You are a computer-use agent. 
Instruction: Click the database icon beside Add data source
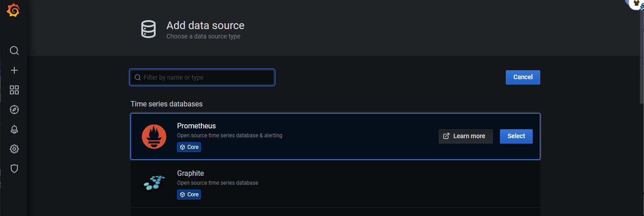(x=148, y=29)
